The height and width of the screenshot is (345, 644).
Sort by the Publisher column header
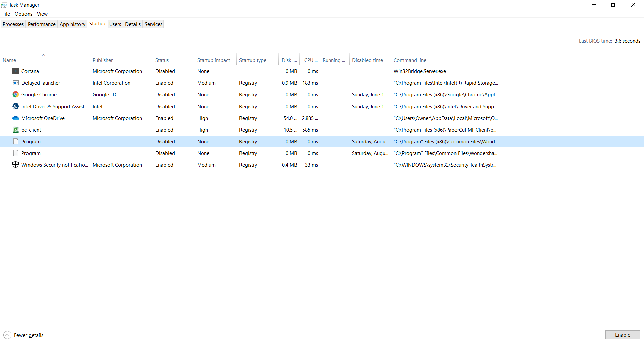click(x=121, y=59)
